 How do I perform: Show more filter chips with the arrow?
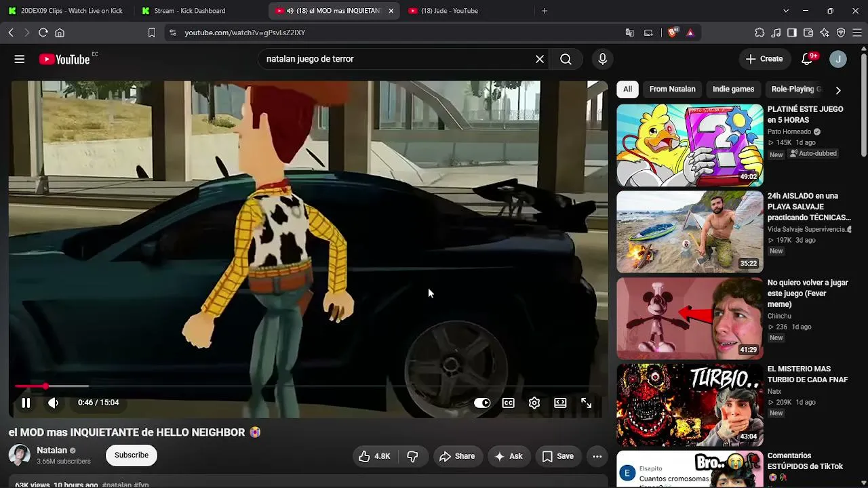point(838,90)
